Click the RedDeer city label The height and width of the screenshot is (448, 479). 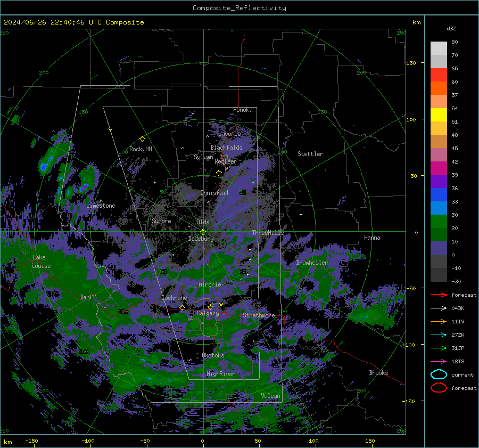pyautogui.click(x=226, y=161)
